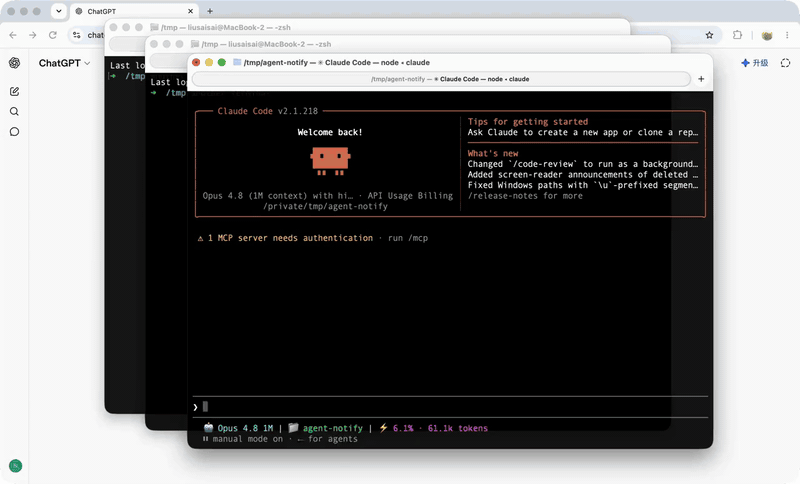Click 'Opus 4.8 1M' in status line
This screenshot has height=484, width=800.
(x=245, y=428)
